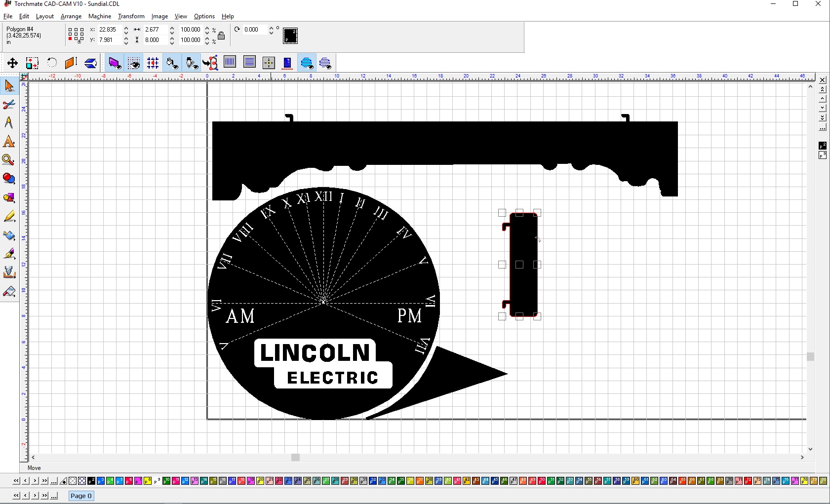Screen dimensions: 830x504
Task: Select the eraser tool
Action: click(9, 291)
